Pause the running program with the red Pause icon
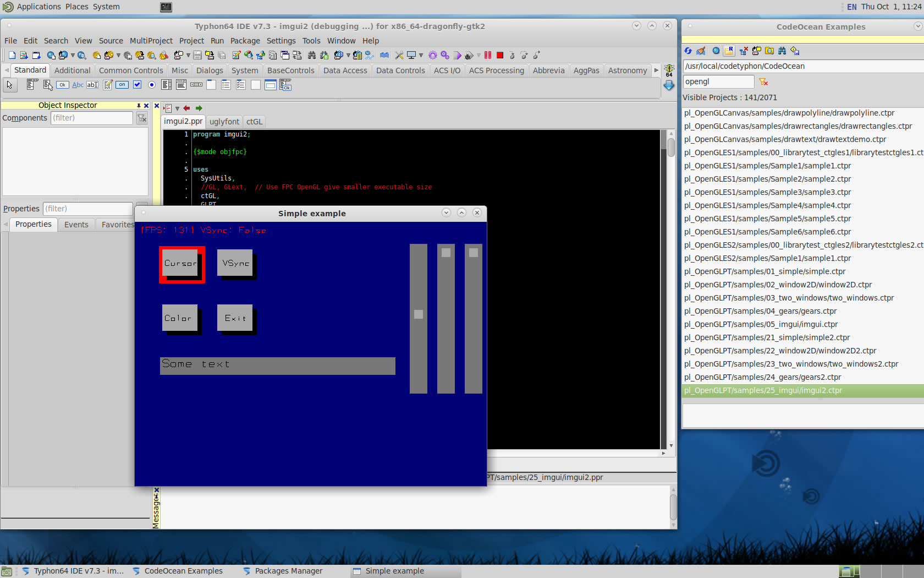The image size is (924, 578). tap(488, 55)
